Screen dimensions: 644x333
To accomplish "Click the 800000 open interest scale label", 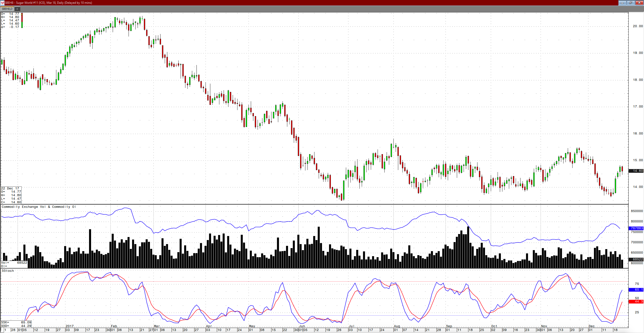I will pos(637,221).
